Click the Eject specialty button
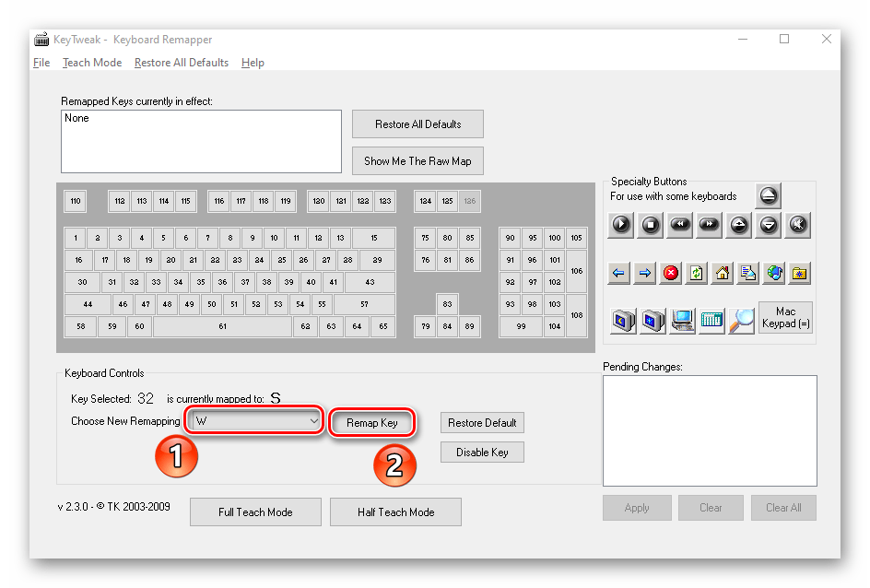870x588 pixels. click(x=769, y=195)
